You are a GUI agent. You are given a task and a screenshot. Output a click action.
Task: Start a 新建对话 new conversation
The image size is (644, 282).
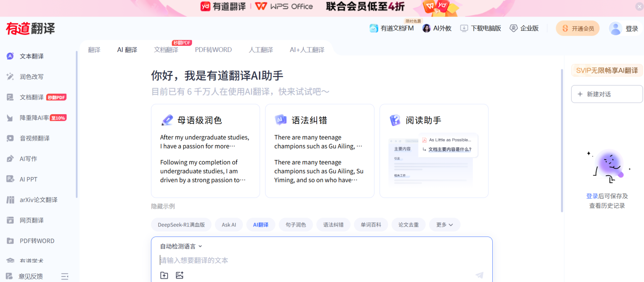(607, 94)
